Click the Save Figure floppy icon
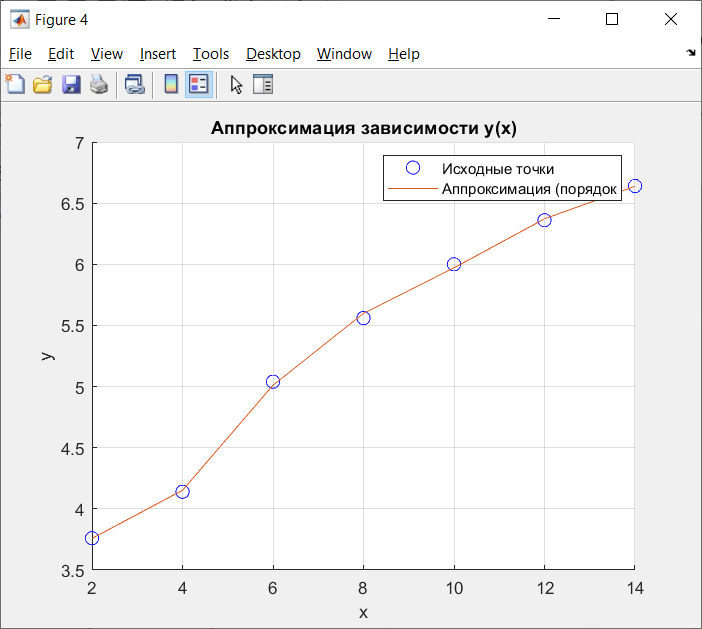The height and width of the screenshot is (629, 702). point(71,84)
